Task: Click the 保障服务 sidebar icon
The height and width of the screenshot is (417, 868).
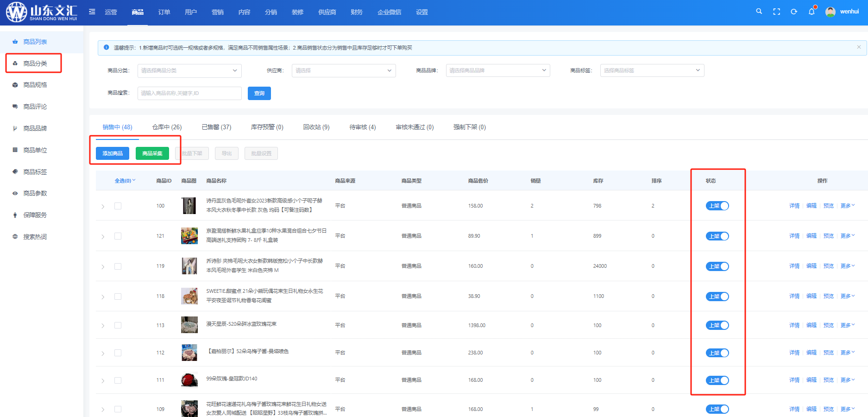Action: [15, 215]
